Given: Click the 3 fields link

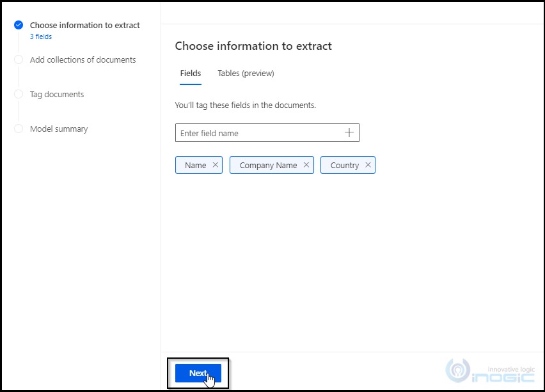Looking at the screenshot, I should click(41, 37).
